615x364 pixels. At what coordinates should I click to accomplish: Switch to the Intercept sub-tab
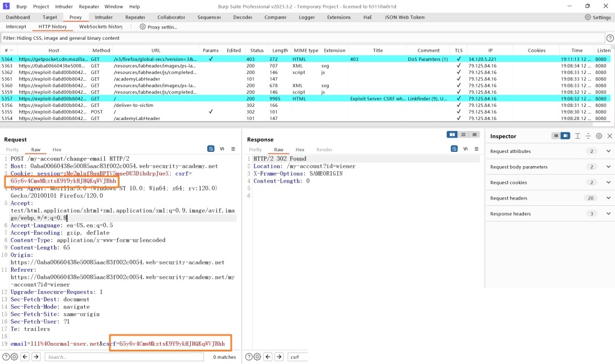(x=16, y=27)
